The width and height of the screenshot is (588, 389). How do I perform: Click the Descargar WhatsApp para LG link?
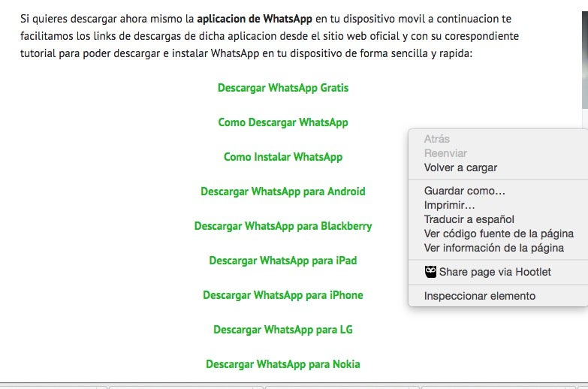click(283, 330)
